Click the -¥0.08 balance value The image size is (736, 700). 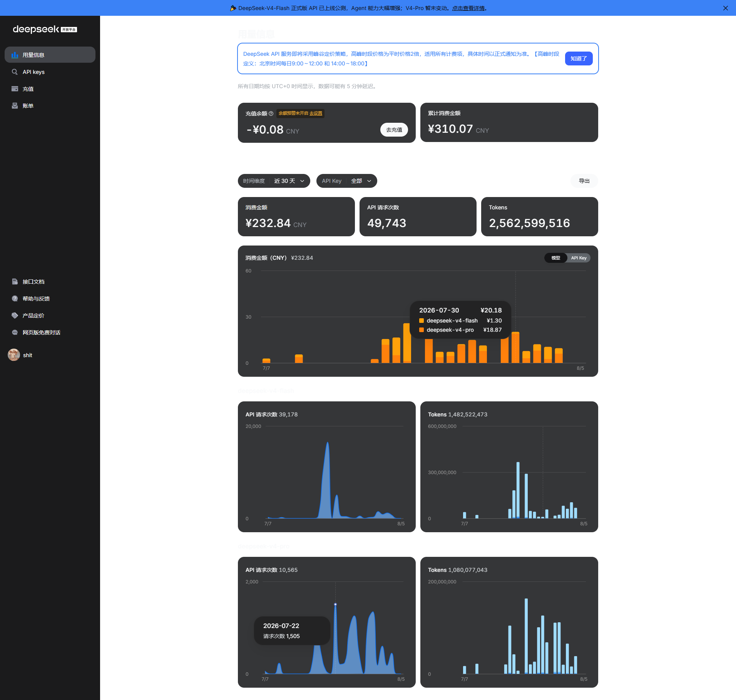tap(265, 130)
